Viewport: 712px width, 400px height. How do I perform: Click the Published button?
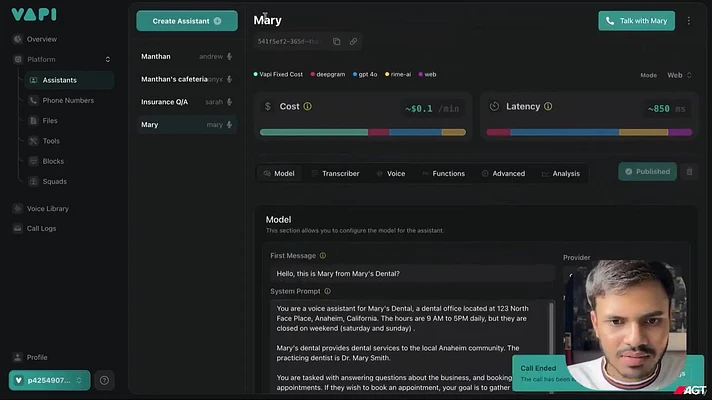point(647,172)
